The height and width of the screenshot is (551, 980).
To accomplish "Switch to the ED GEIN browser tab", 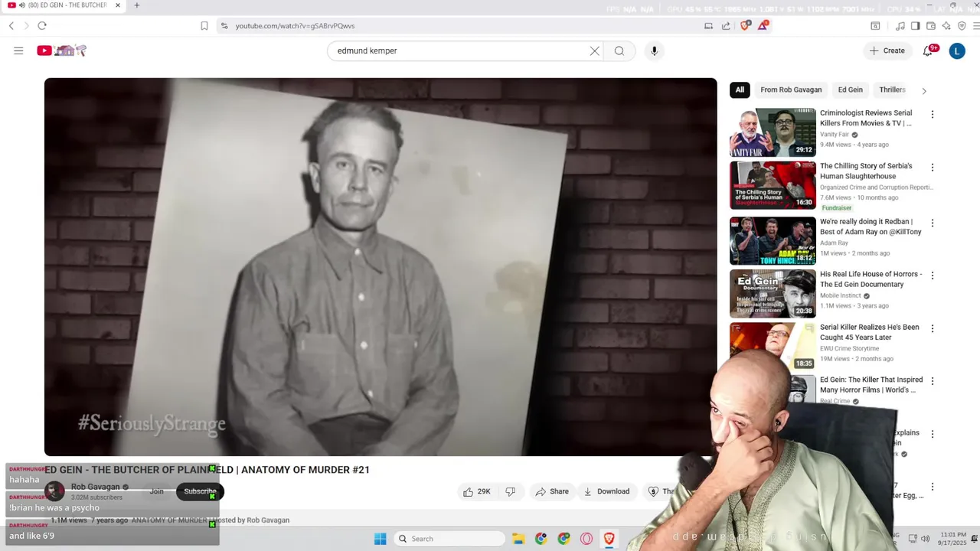I will (66, 5).
